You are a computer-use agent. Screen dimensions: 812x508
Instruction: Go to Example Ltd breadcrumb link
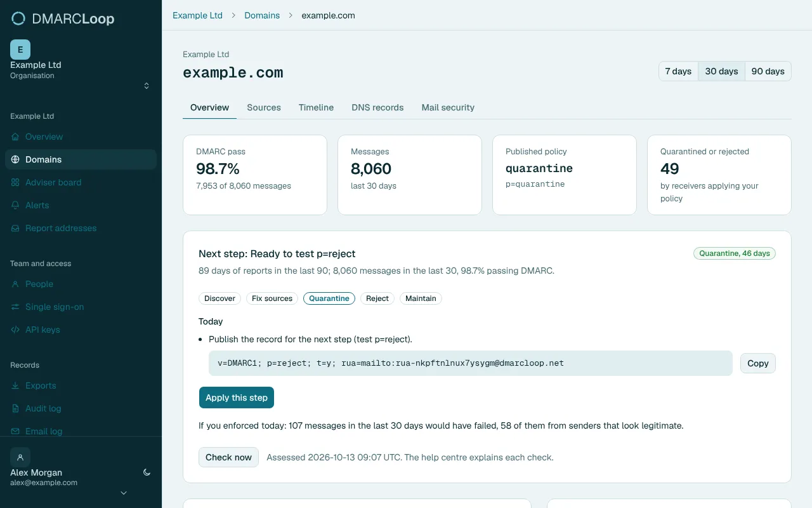click(x=197, y=15)
